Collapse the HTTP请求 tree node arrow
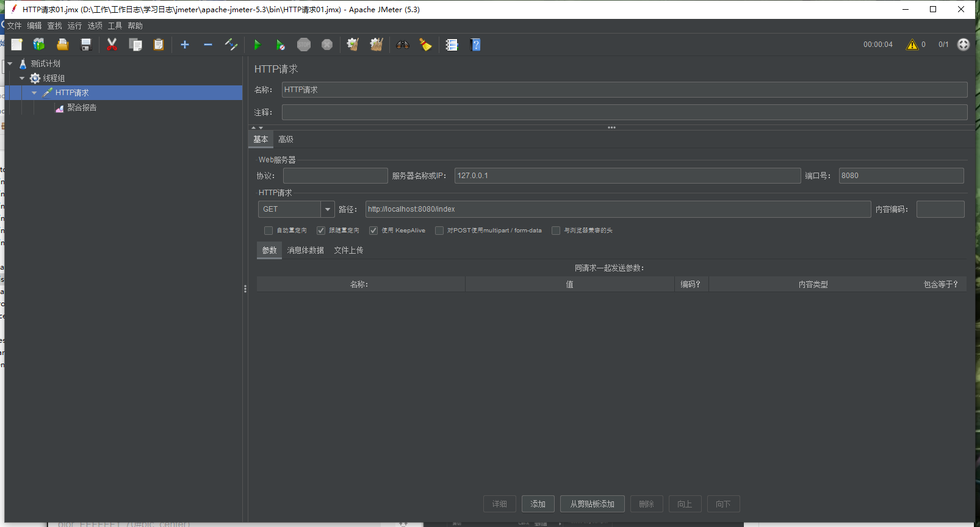 [x=34, y=93]
